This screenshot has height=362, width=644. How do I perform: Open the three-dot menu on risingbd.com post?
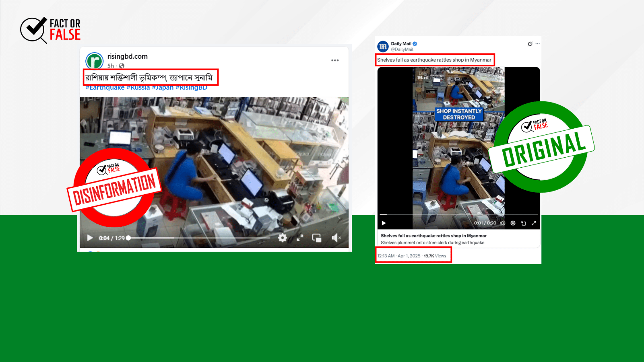pyautogui.click(x=335, y=60)
